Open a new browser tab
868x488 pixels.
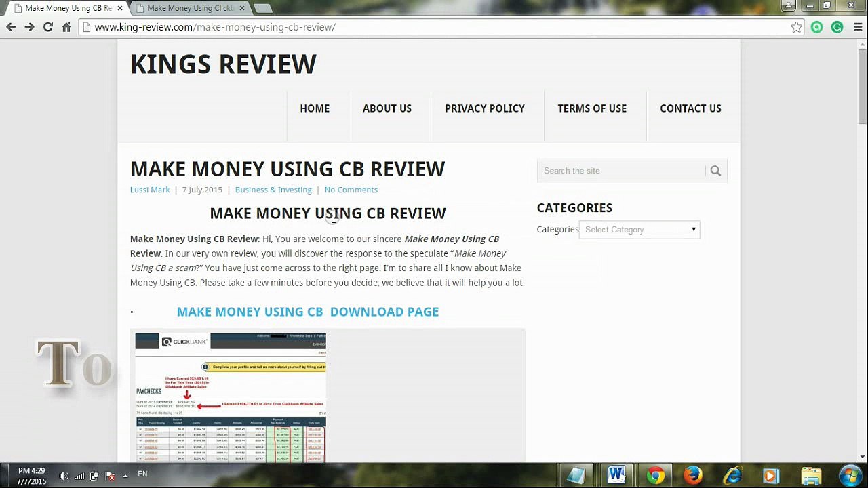tap(263, 8)
